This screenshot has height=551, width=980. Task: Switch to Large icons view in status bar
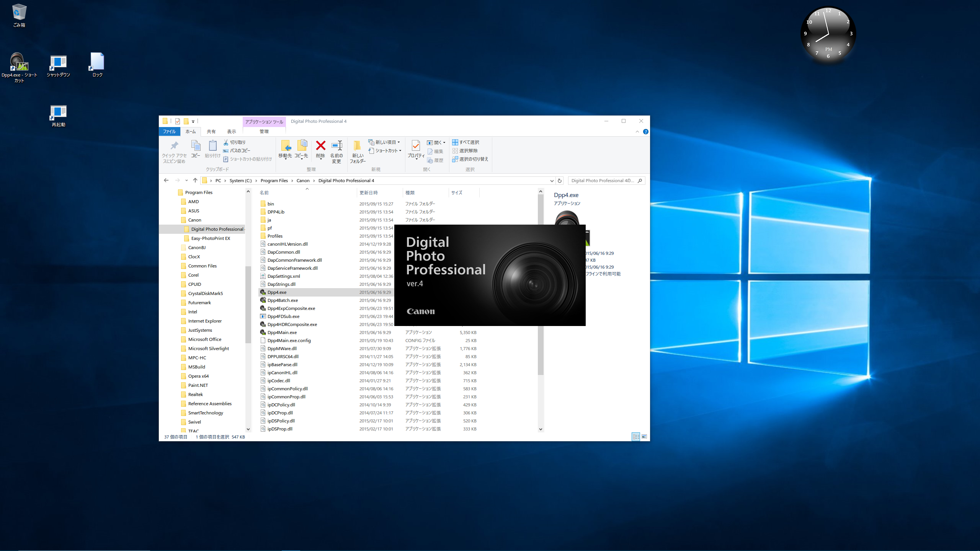[x=644, y=437]
